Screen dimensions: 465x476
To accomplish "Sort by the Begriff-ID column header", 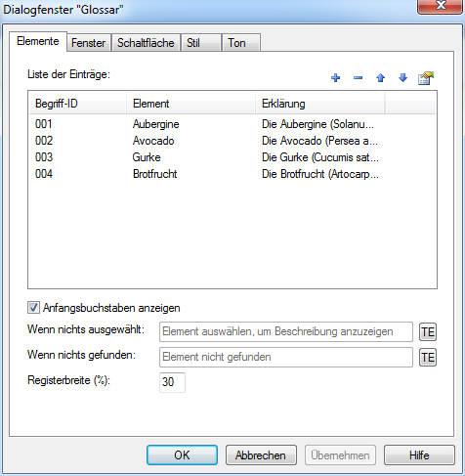I will pos(77,104).
